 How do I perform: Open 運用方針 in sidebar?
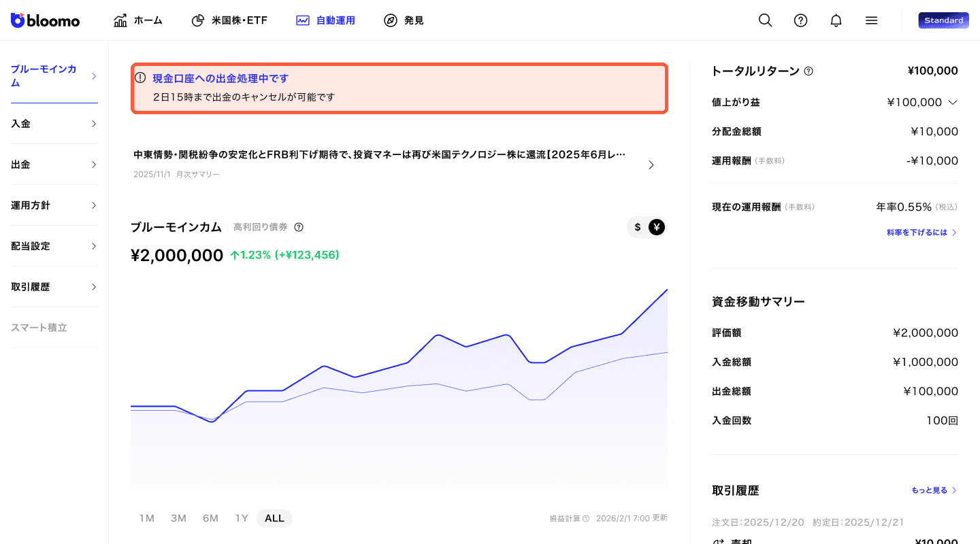(x=54, y=205)
